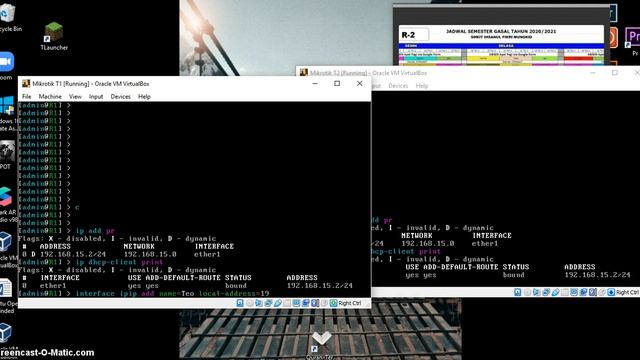Viewport: 640px width, 360px height.
Task: Click the audio icon in Mikrotik T2 status bar
Action: (536, 292)
